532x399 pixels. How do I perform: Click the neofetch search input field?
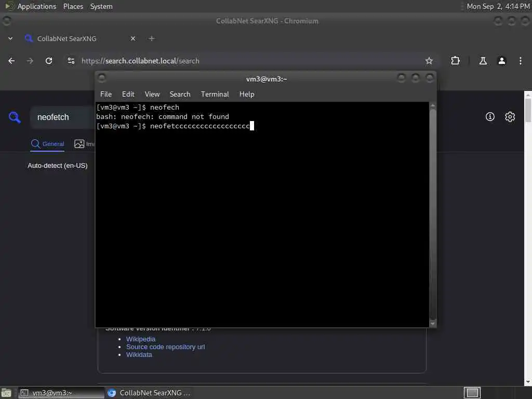pyautogui.click(x=63, y=117)
